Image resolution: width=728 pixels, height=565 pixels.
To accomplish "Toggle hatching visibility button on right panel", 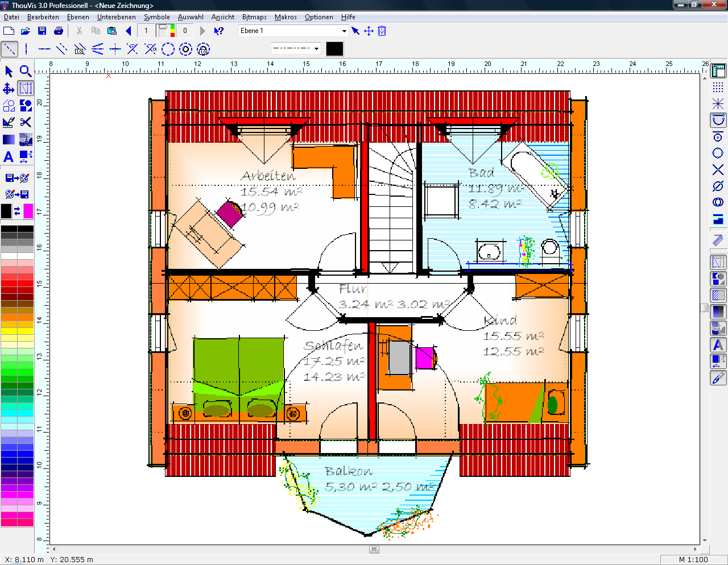I will 718,295.
